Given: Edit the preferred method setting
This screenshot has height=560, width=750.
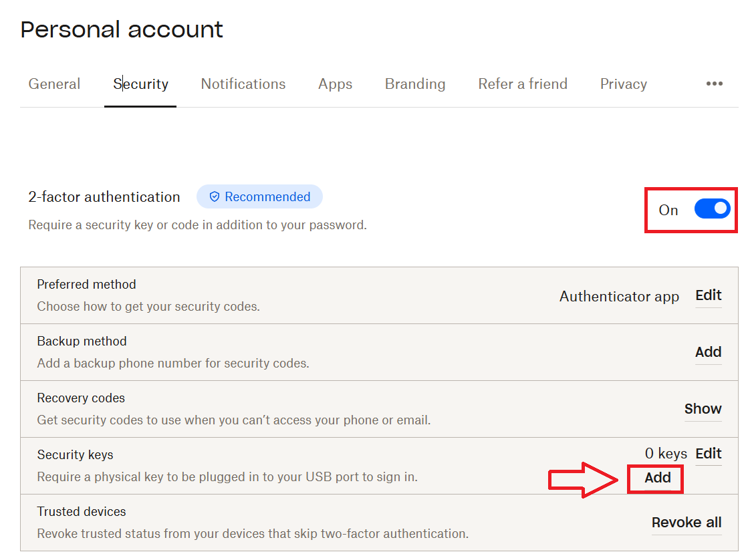Looking at the screenshot, I should coord(708,295).
